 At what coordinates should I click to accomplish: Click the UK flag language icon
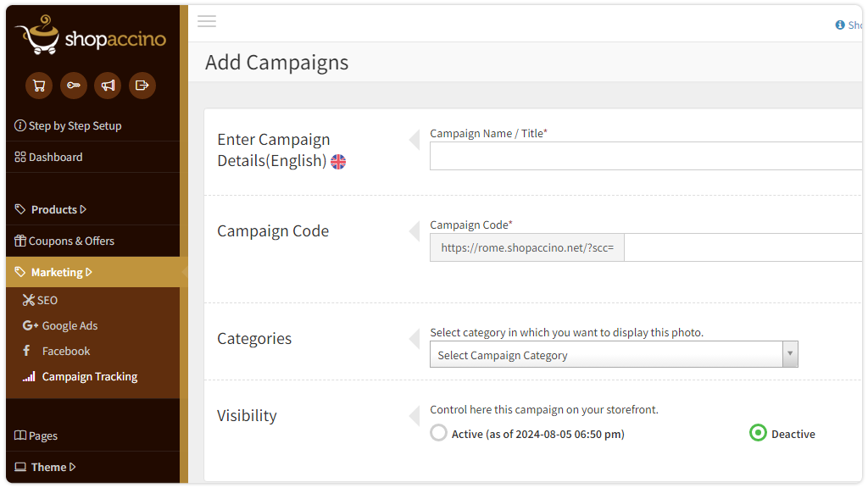pos(338,161)
